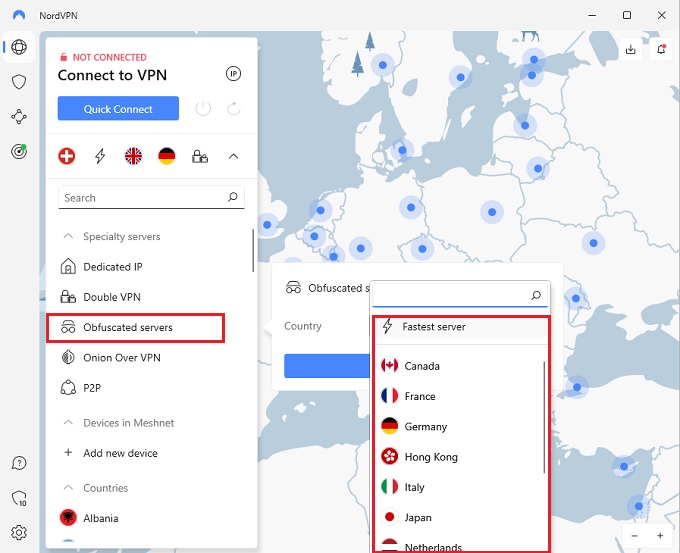Open Threat Protection shield in sidebar
The image size is (680, 553).
point(19,82)
